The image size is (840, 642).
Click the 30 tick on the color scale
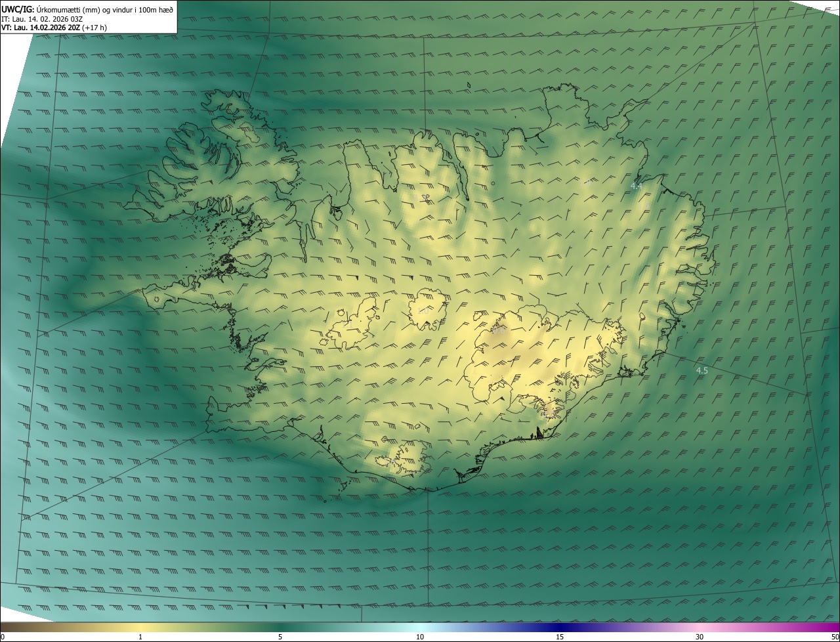tap(700, 637)
